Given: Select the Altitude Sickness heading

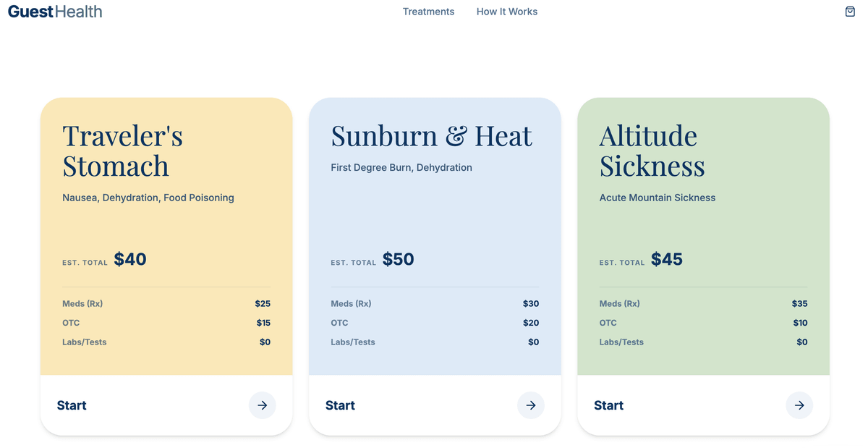Looking at the screenshot, I should pos(651,151).
